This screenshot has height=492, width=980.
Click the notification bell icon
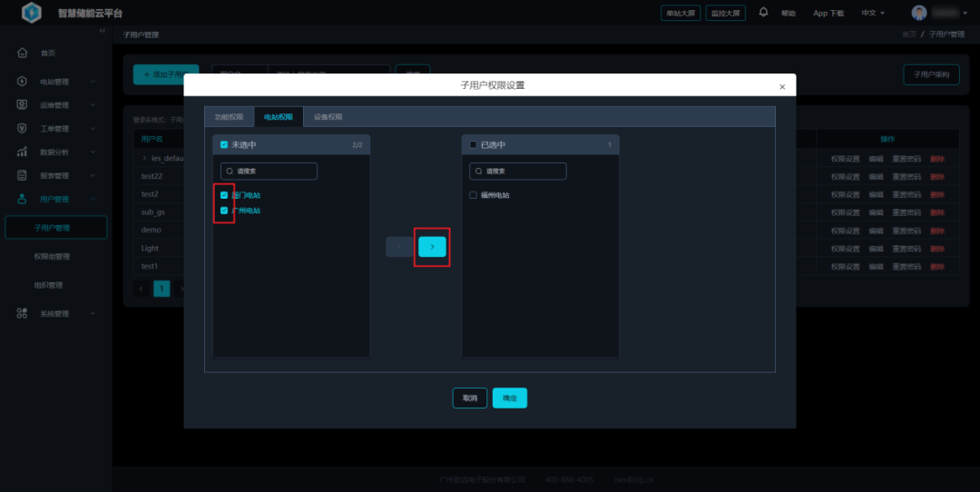pos(763,13)
